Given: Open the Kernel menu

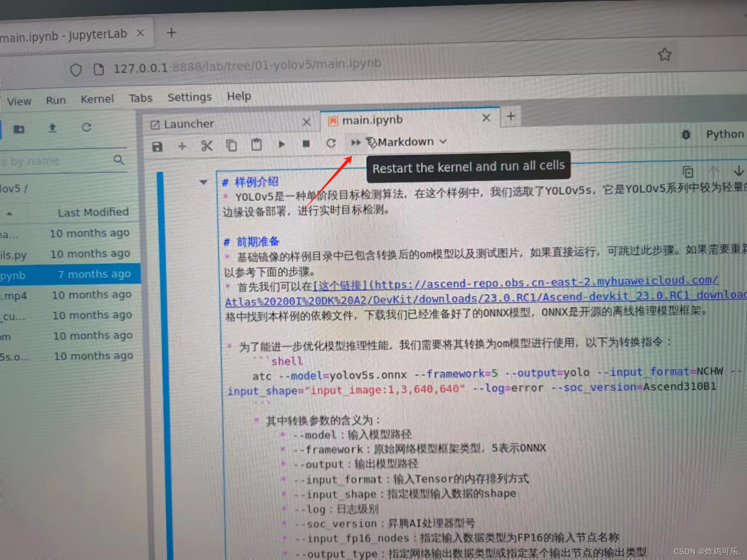Looking at the screenshot, I should [97, 99].
